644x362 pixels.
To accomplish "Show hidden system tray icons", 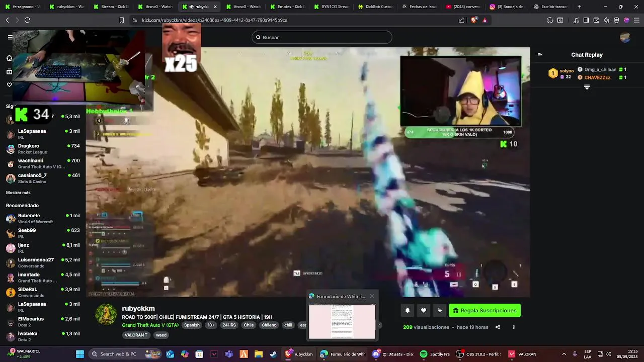I will click(563, 354).
